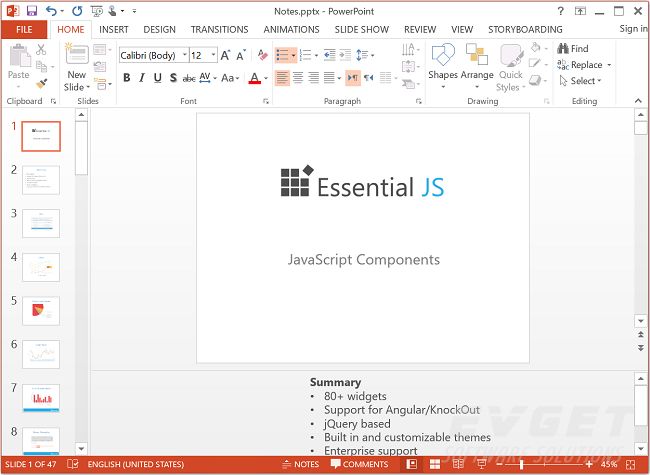
Task: Switch to the TRANSITIONS tab
Action: pyautogui.click(x=219, y=29)
